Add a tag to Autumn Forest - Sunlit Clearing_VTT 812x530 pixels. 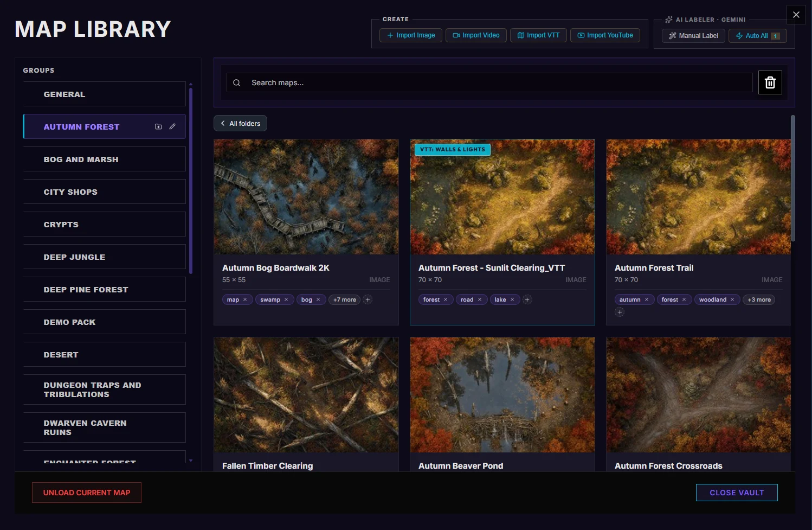(527, 299)
